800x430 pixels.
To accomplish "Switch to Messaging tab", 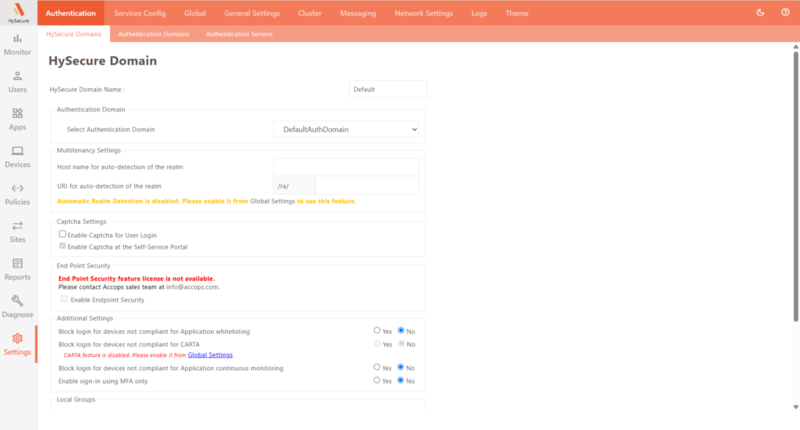I will pyautogui.click(x=358, y=13).
